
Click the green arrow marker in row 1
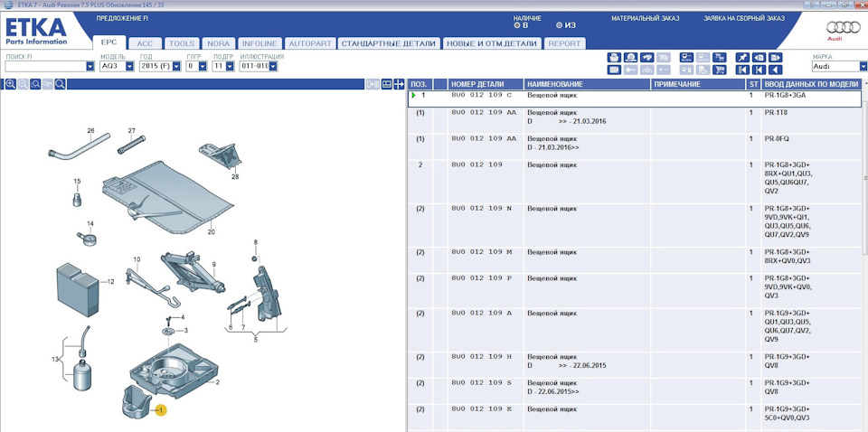coord(414,96)
